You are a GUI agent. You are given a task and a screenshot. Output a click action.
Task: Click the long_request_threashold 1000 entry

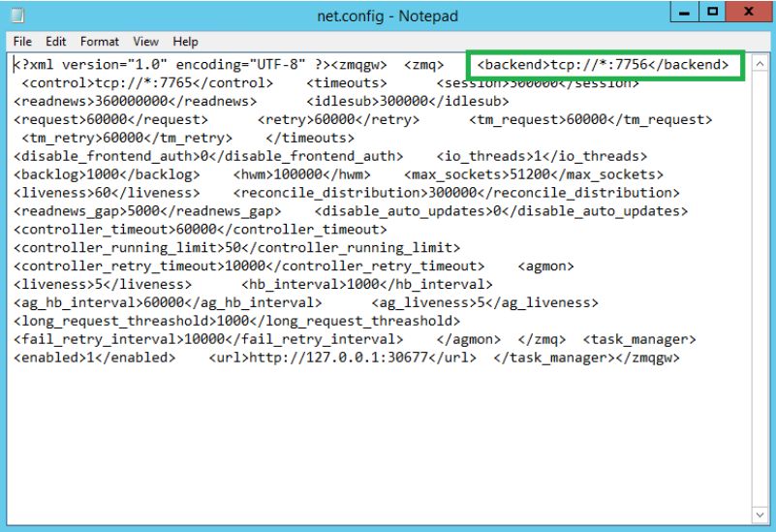(x=236, y=321)
